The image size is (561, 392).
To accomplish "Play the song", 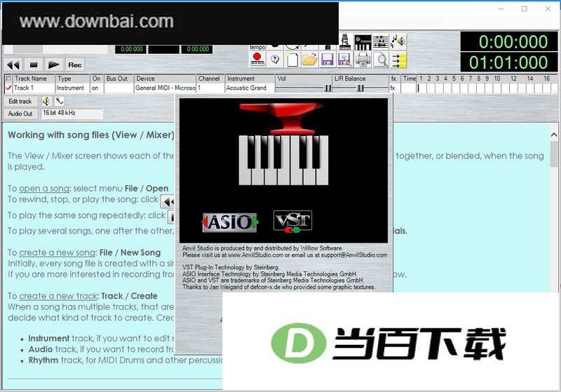I will 54,65.
